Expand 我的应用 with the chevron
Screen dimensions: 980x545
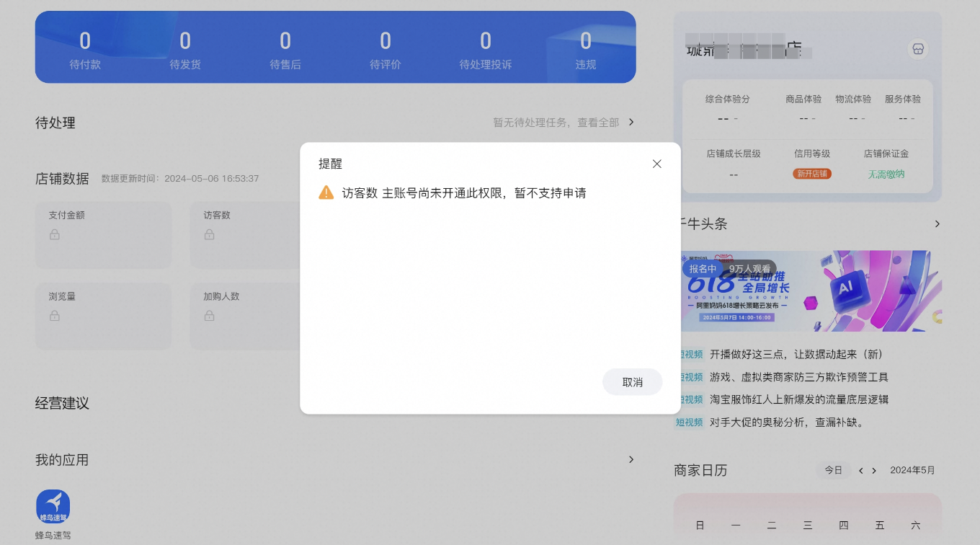coord(631,459)
